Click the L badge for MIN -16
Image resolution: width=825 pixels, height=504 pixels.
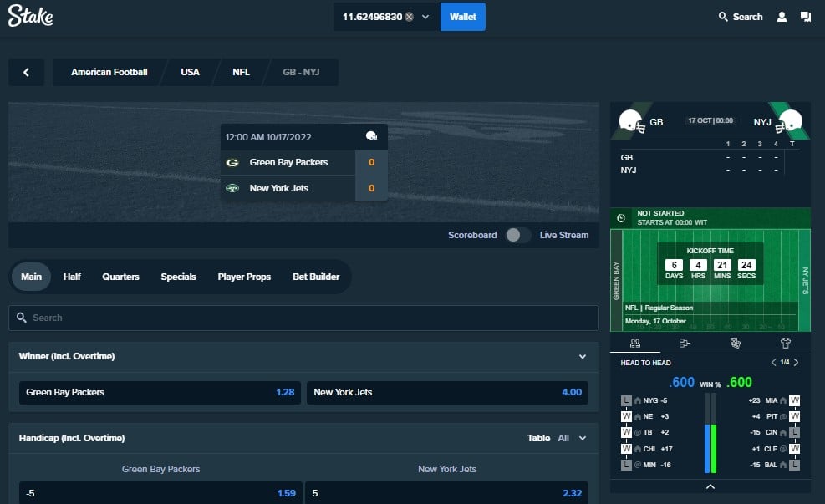tap(626, 465)
